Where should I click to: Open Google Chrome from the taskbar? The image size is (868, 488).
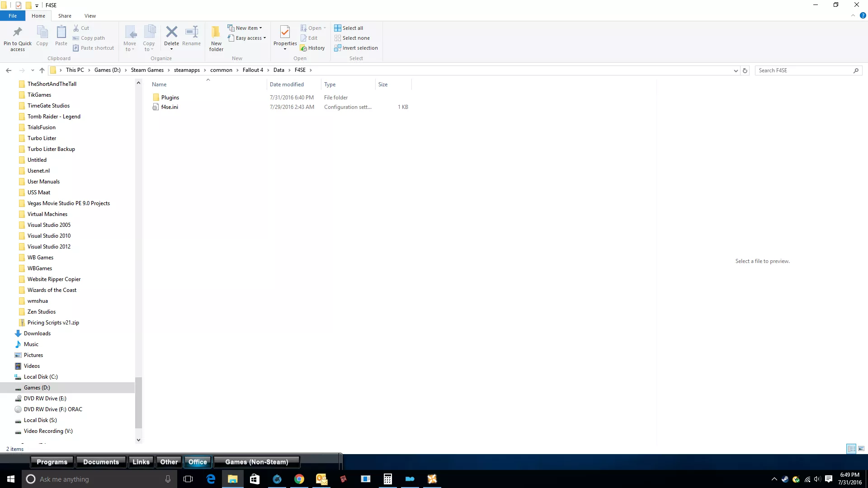[299, 479]
